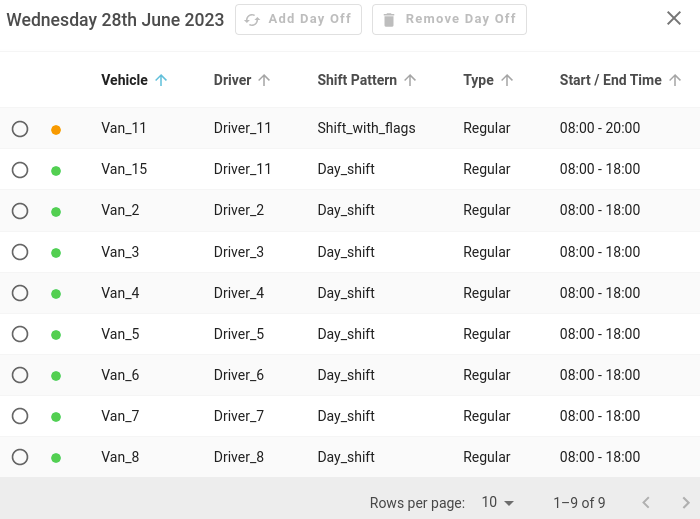The width and height of the screenshot is (700, 519).
Task: Click the Start / End Time sort arrow
Action: (x=675, y=80)
